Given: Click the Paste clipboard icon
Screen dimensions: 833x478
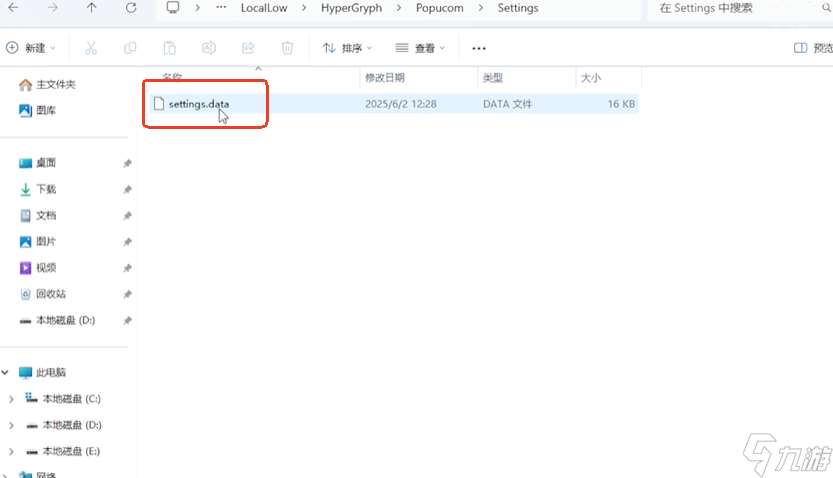Looking at the screenshot, I should point(170,48).
